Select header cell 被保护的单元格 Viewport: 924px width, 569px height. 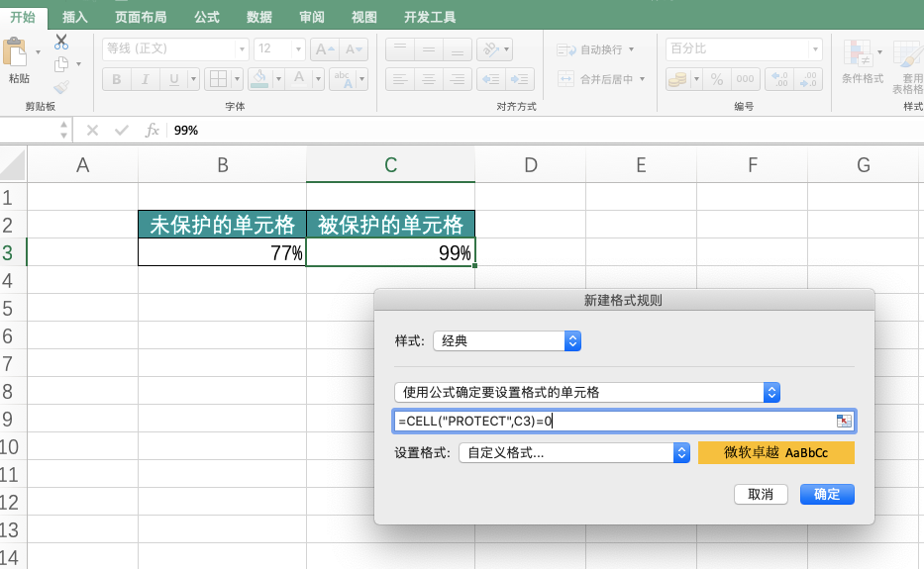(390, 225)
